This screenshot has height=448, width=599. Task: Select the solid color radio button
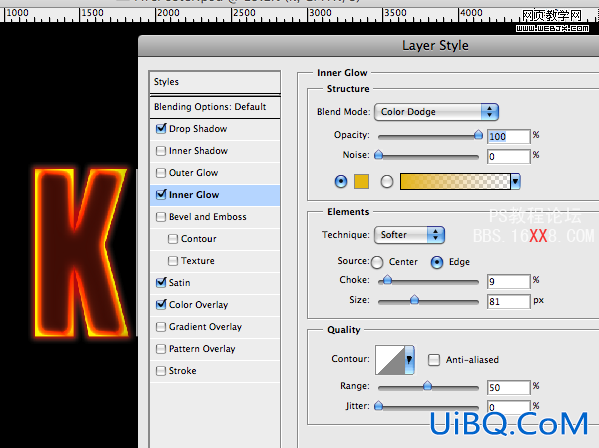341,181
